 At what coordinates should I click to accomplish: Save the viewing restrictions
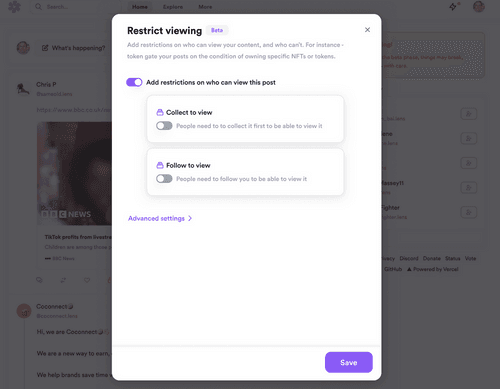pos(349,362)
